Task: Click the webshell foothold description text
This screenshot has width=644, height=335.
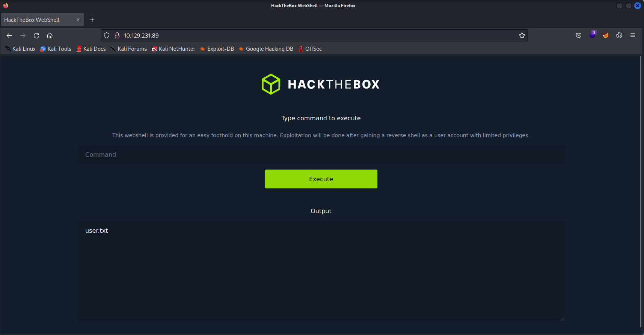Action: pos(321,135)
